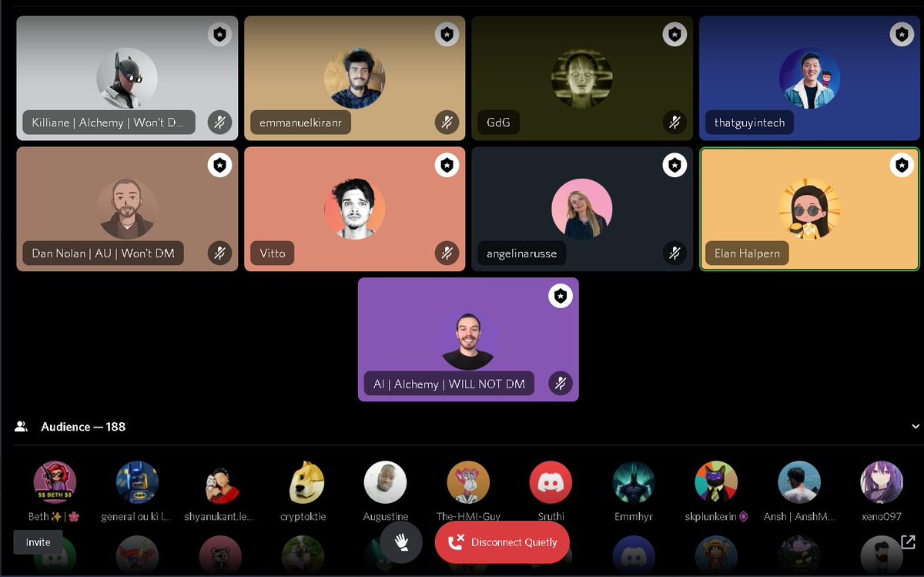Open GdG's speaker avatar
The height and width of the screenshot is (577, 924).
pyautogui.click(x=582, y=79)
